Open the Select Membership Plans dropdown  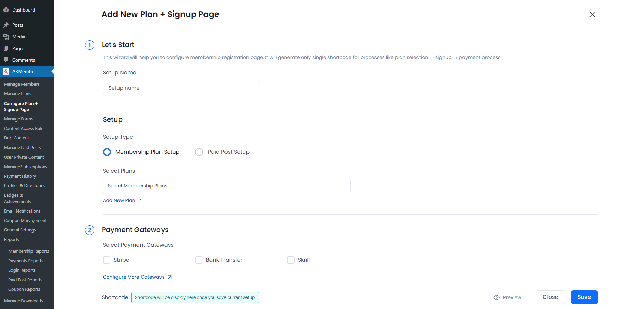227,186
